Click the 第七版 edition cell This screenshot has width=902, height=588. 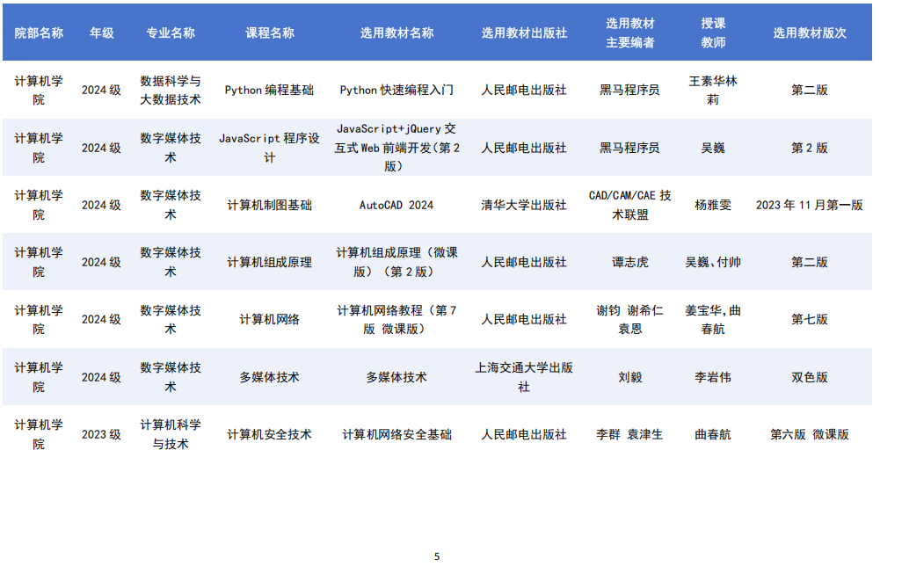[x=810, y=319]
